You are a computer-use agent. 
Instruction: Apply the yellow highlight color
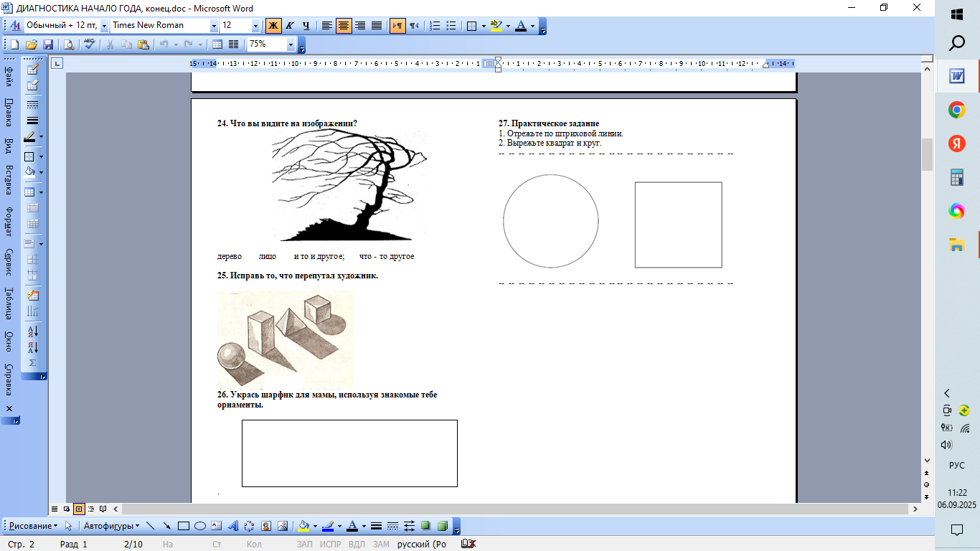(495, 26)
